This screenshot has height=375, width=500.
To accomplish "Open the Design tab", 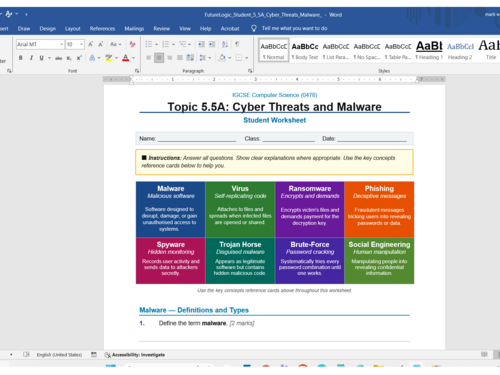I will [48, 29].
